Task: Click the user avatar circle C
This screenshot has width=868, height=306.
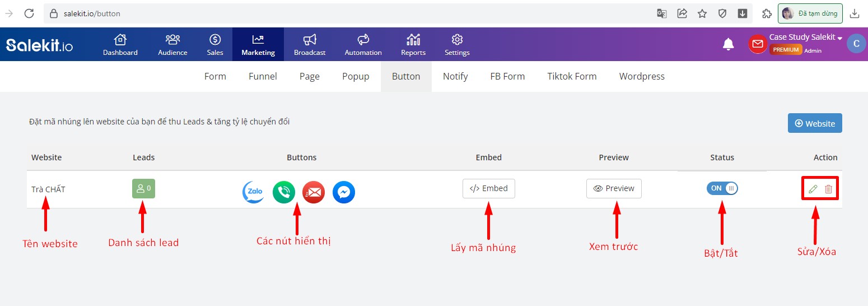Action: 856,44
